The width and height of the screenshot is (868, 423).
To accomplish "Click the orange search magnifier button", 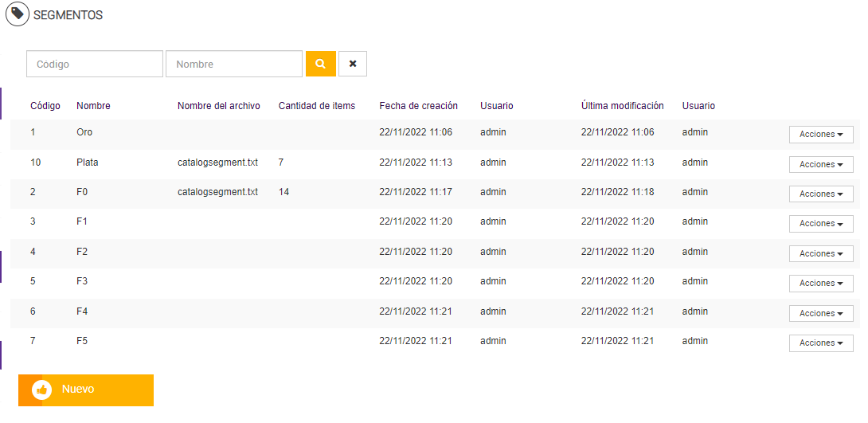I will tap(320, 64).
